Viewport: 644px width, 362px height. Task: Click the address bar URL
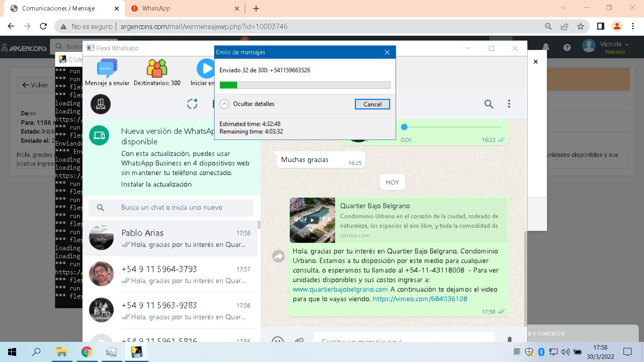pos(204,27)
